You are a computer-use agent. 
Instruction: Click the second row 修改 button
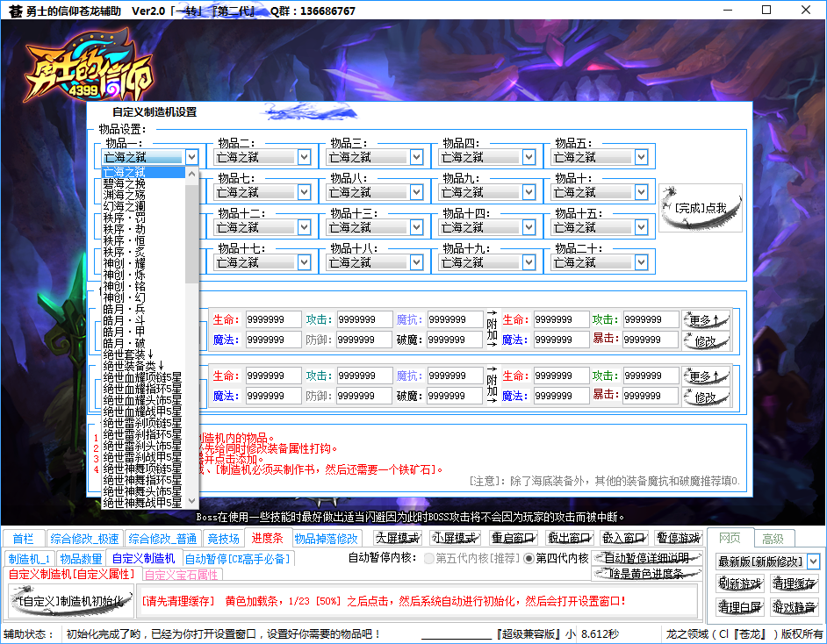[706, 397]
